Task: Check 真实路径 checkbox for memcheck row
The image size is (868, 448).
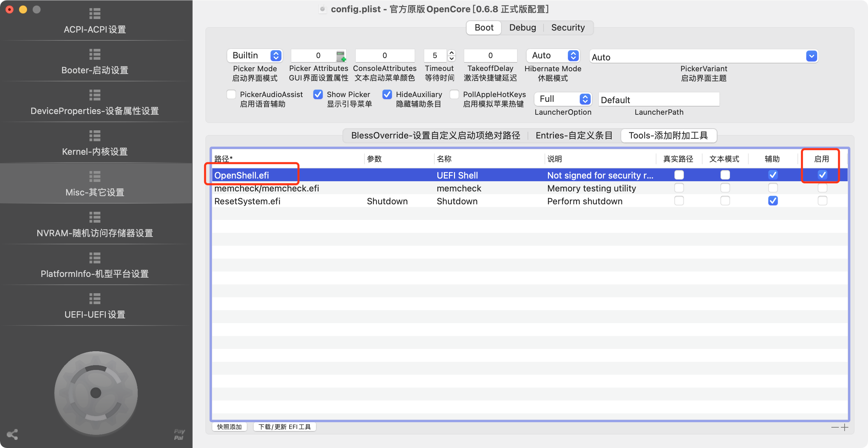Action: pyautogui.click(x=679, y=188)
